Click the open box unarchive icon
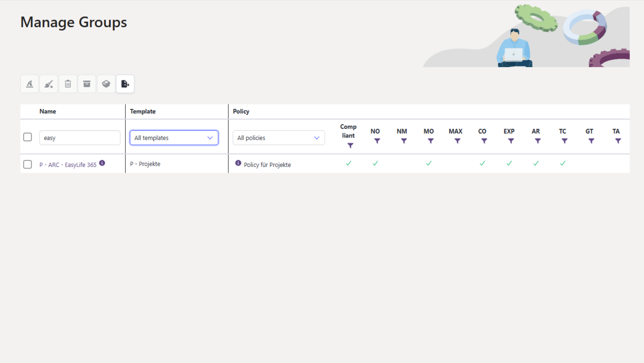This screenshot has width=644, height=363. click(x=106, y=84)
